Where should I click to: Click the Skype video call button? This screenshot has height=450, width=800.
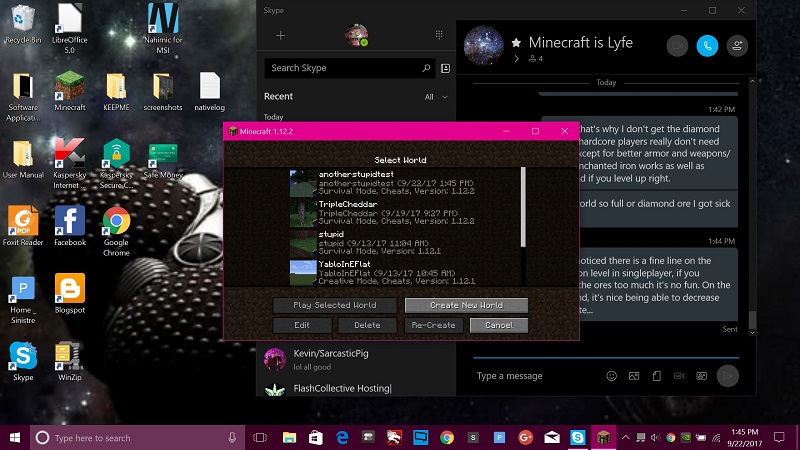(x=677, y=46)
